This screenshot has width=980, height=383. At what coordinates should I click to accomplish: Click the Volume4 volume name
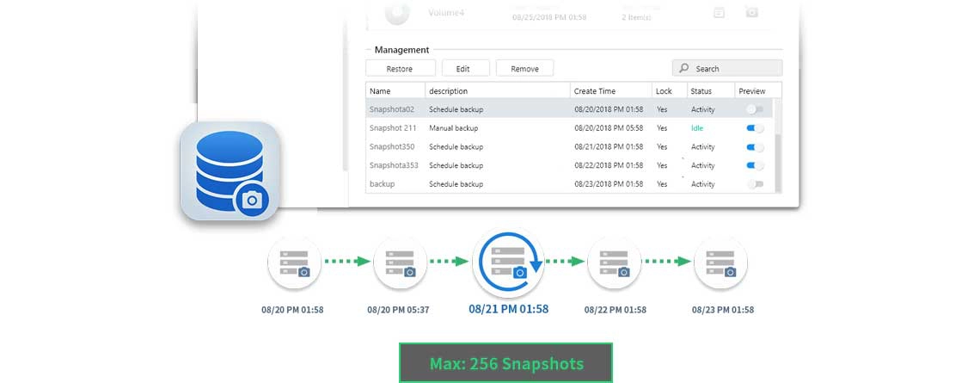point(448,12)
